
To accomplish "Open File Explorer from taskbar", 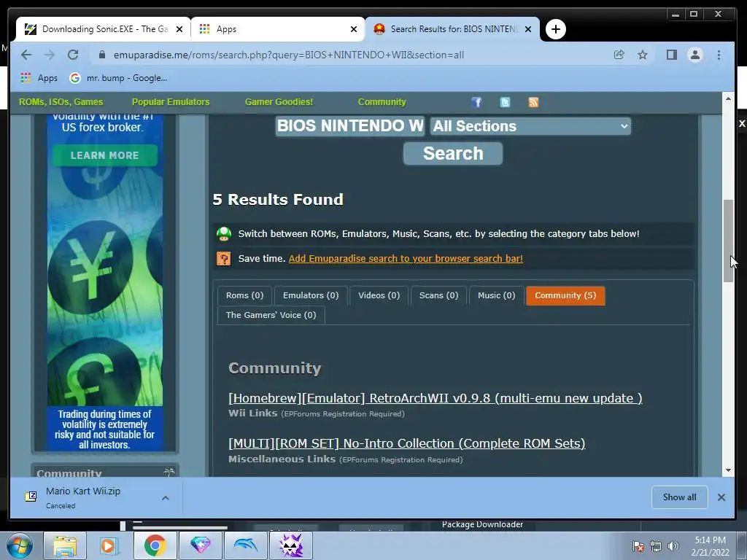I will pyautogui.click(x=65, y=545).
